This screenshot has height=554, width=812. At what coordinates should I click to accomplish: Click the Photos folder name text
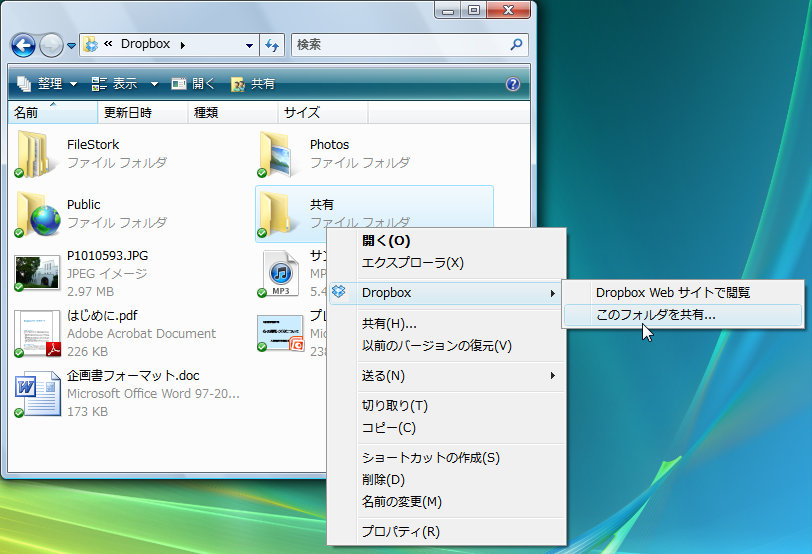point(329,144)
